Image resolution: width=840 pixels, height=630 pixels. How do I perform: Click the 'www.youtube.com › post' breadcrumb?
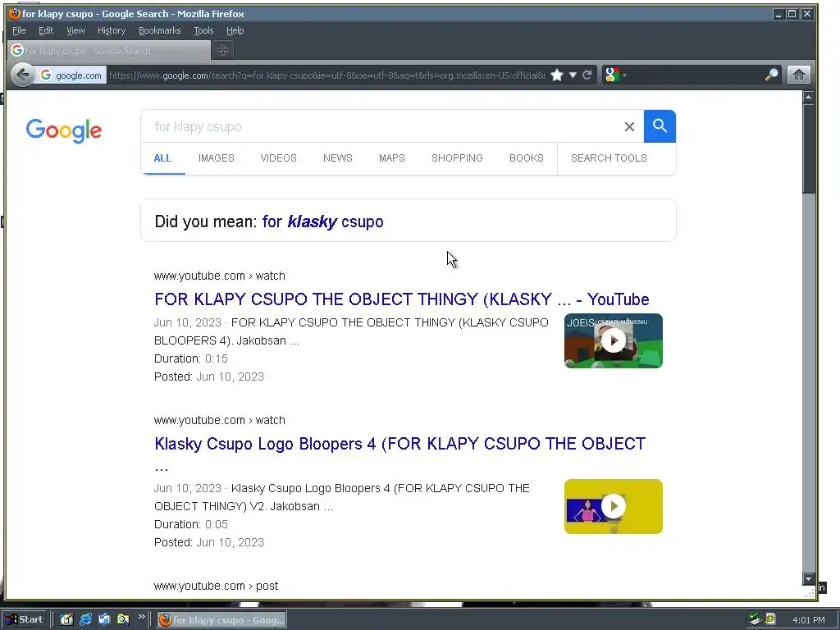pyautogui.click(x=216, y=586)
